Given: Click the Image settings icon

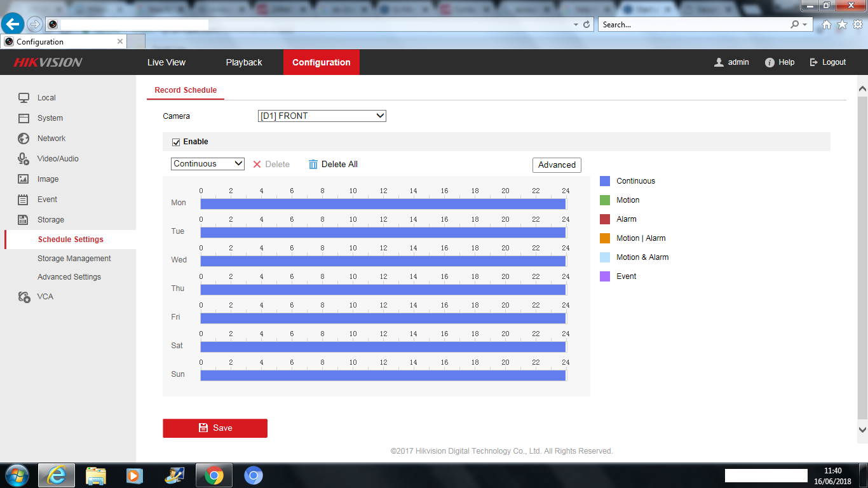Looking at the screenshot, I should click(24, 179).
